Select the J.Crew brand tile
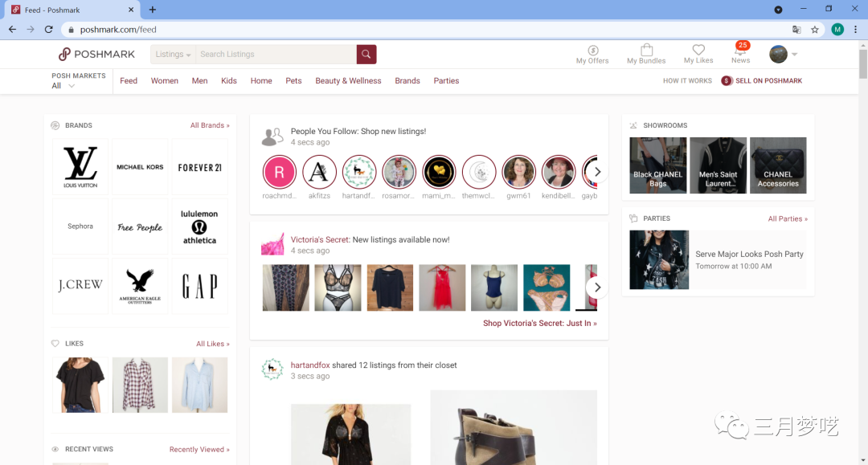Screen dimensions: 868x465 (80, 286)
